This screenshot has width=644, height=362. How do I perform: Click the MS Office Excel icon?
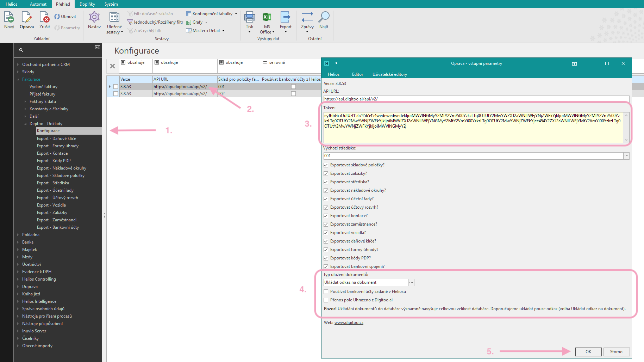(x=267, y=17)
